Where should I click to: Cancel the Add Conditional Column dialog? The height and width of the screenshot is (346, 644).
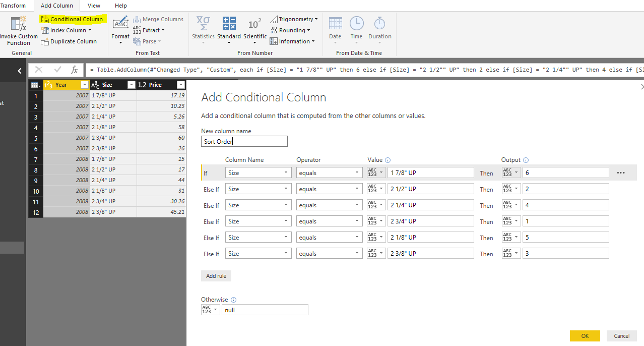(621, 336)
